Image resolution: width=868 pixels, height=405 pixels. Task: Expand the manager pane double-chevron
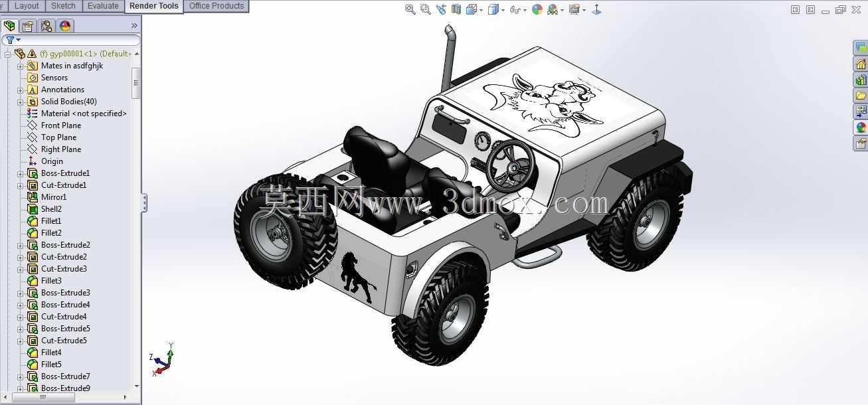point(134,26)
